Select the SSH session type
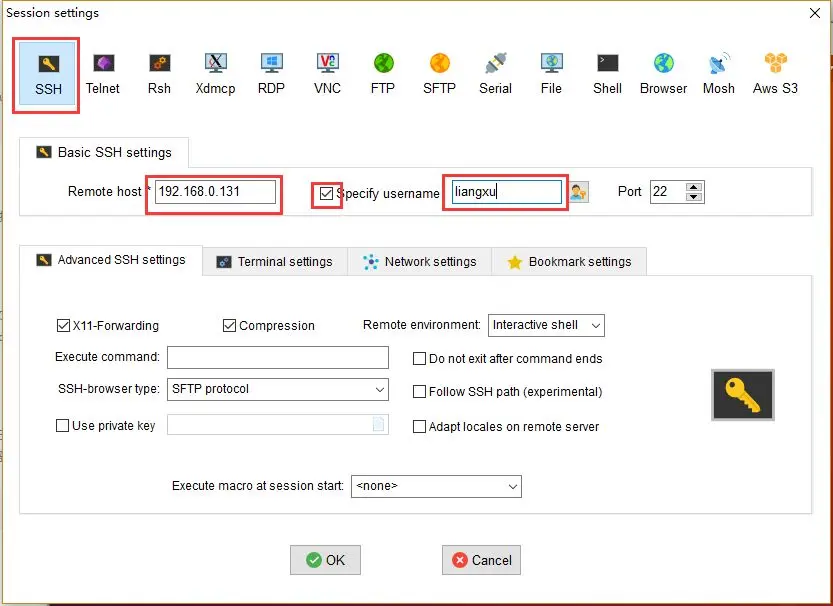 [x=48, y=74]
